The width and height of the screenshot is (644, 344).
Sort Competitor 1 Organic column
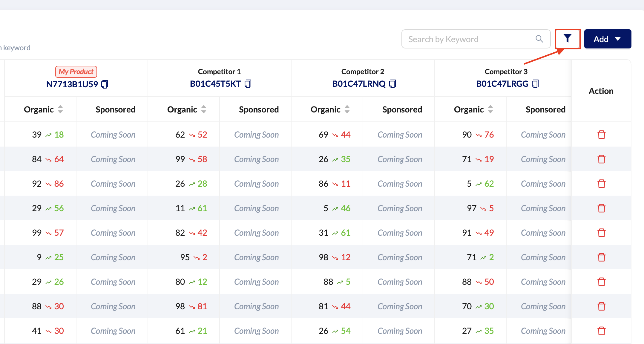[204, 109]
